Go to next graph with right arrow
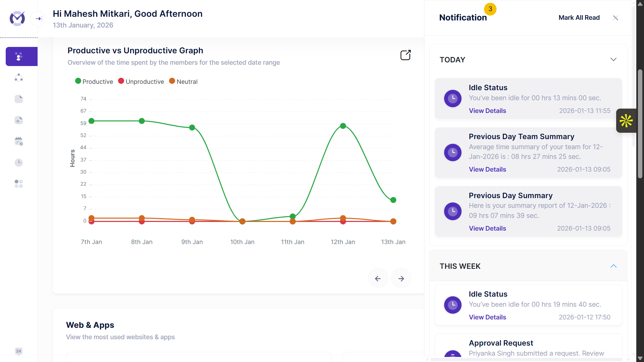Screen dimensions: 644x362 tap(401, 279)
